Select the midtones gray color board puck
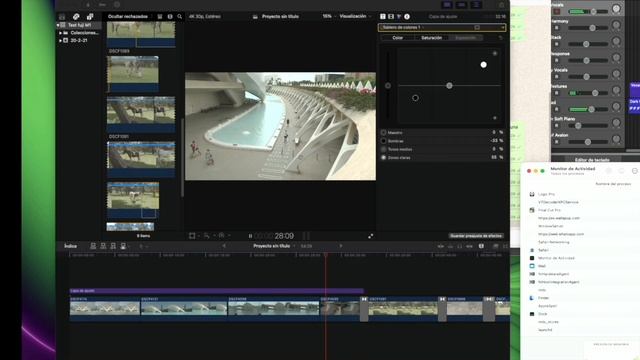This screenshot has height=360, width=640. click(449, 86)
